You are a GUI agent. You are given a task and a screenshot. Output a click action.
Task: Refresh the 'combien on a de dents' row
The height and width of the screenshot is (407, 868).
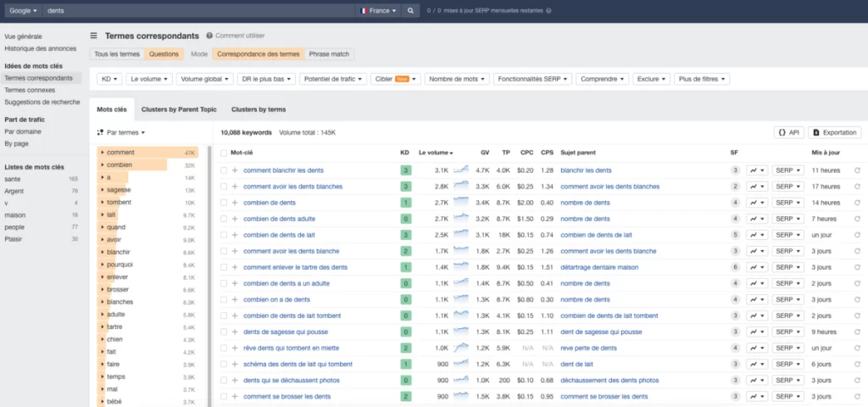(x=858, y=299)
